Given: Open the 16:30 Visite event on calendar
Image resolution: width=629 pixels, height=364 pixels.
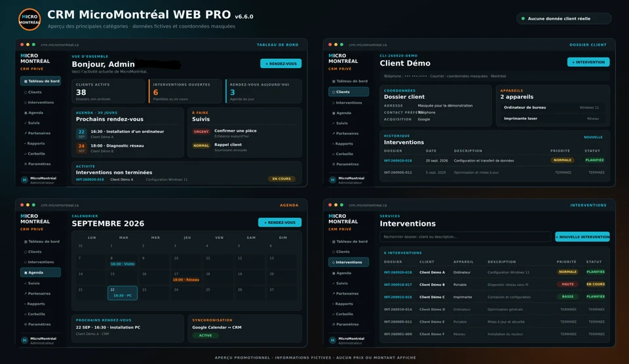Looking at the screenshot, I should pos(123,264).
